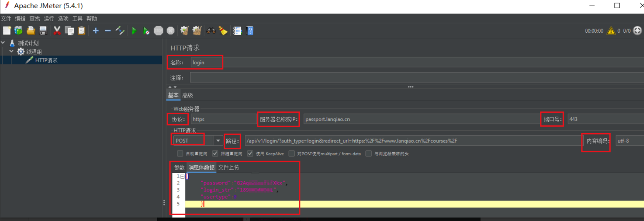Click the horizontal splitter three dots
The height and width of the screenshot is (221, 644).
(410, 87)
